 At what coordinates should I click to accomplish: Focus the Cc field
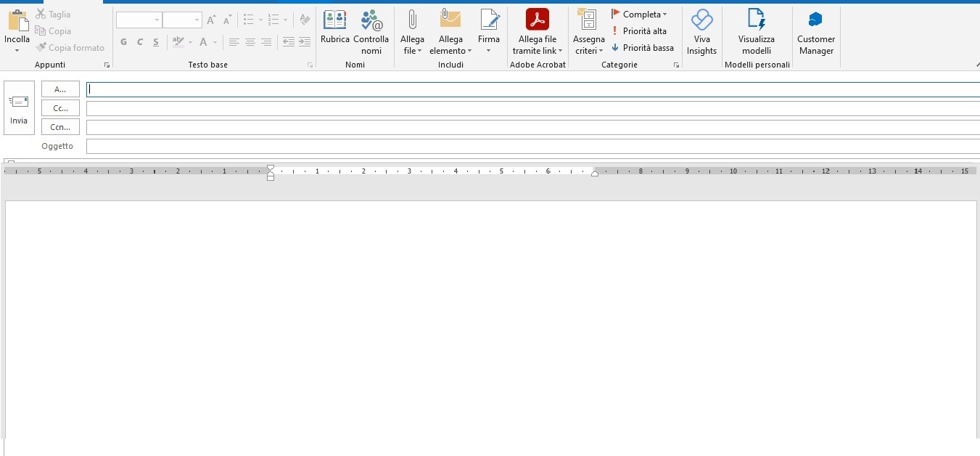tap(533, 108)
